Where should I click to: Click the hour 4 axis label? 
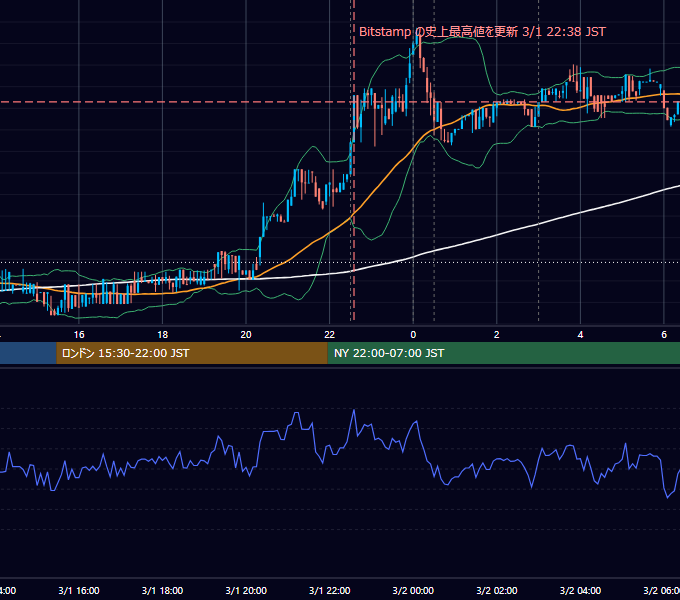pyautogui.click(x=580, y=335)
